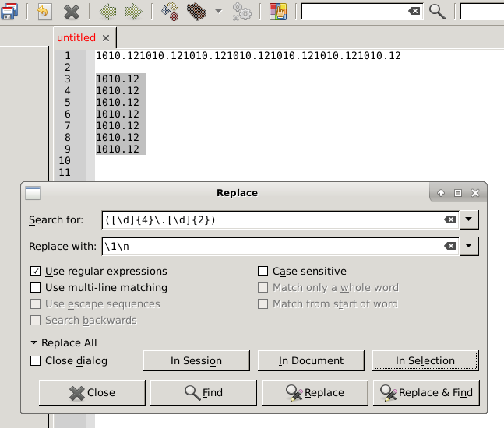Clear the toolbar search field
Screen dimensions: 504x428
tap(414, 11)
